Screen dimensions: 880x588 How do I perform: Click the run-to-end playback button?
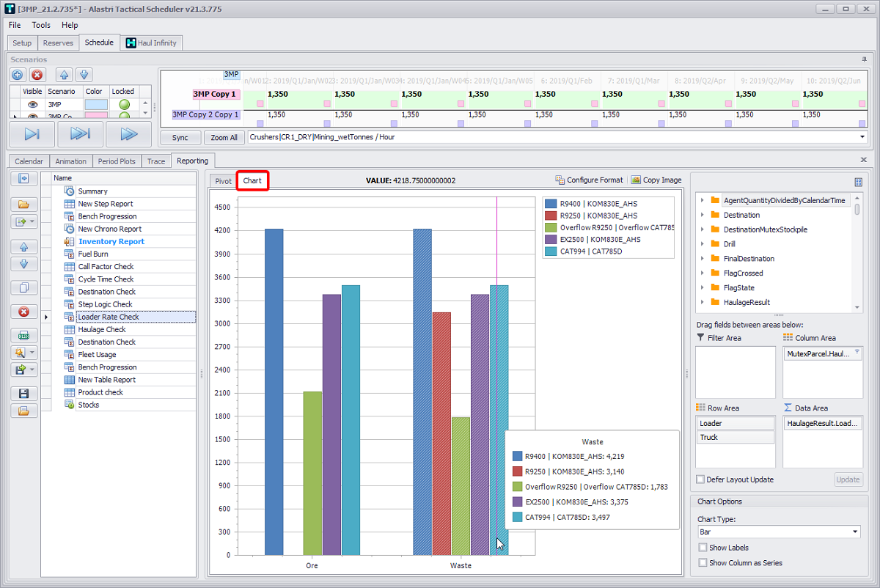pyautogui.click(x=80, y=134)
